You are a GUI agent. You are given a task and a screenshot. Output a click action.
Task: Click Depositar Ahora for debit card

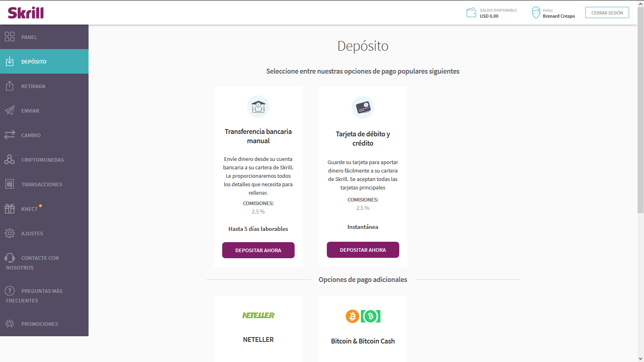pyautogui.click(x=363, y=250)
